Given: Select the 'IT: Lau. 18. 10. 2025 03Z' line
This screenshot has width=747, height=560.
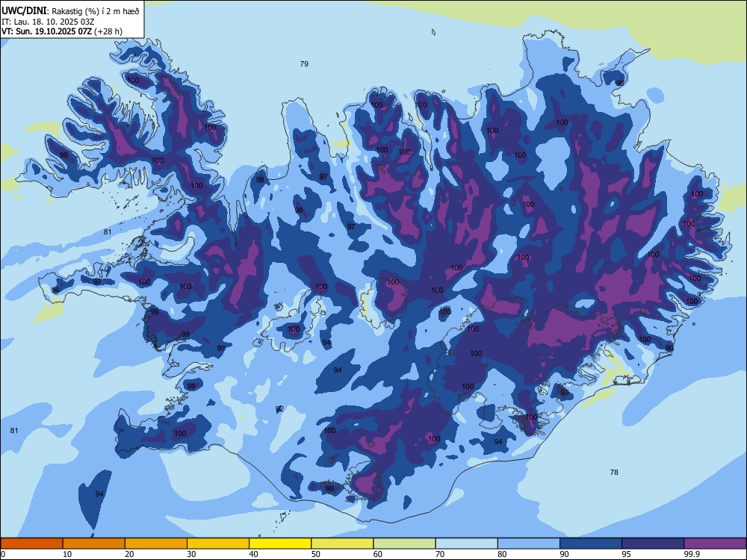Looking at the screenshot, I should point(48,22).
